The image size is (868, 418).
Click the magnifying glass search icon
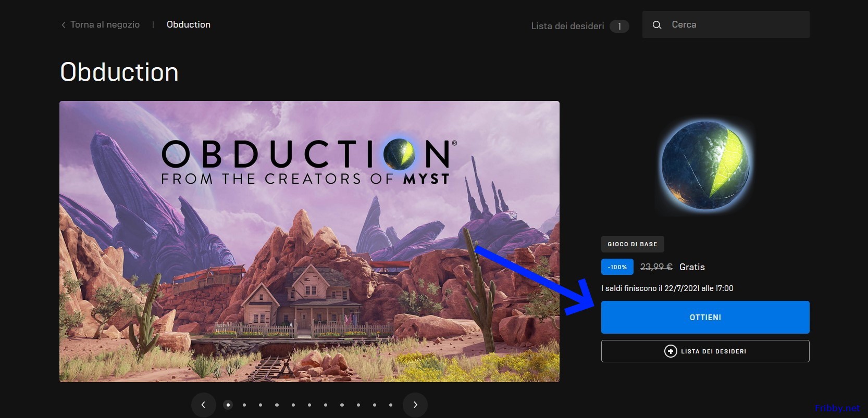coord(657,25)
